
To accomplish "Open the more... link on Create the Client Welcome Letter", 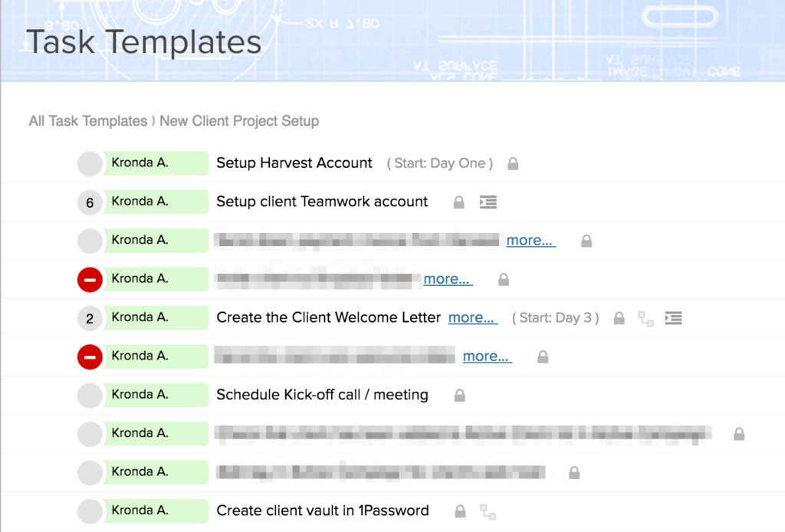I will tap(472, 317).
